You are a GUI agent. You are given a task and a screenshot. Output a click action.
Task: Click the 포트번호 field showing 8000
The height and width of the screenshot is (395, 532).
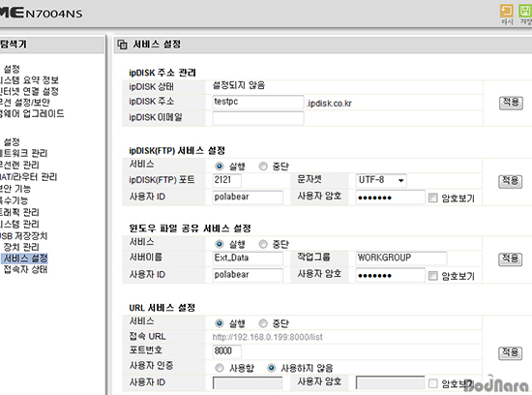[227, 351]
